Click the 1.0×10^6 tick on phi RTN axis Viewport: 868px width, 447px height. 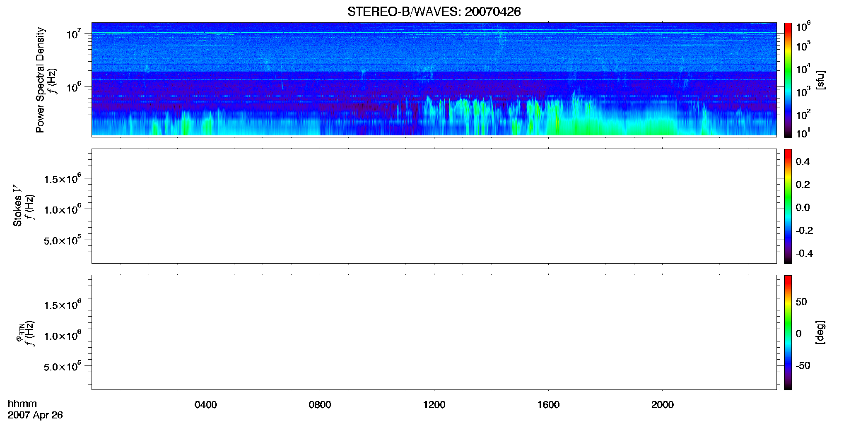[x=63, y=336]
